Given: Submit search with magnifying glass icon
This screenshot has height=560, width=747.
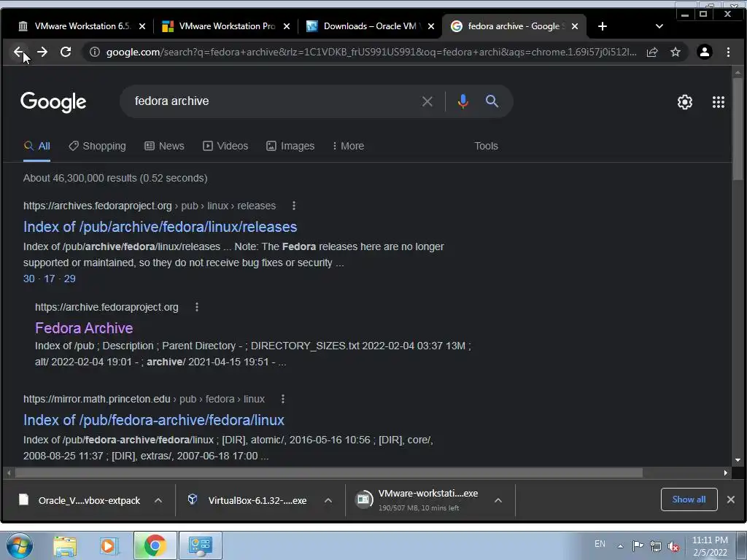Looking at the screenshot, I should 492,101.
